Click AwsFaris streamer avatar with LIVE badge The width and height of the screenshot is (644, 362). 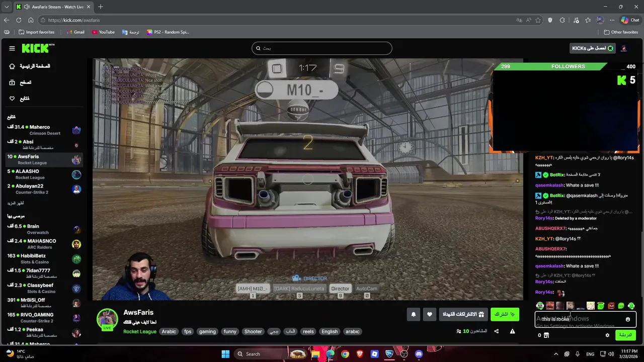tap(107, 320)
